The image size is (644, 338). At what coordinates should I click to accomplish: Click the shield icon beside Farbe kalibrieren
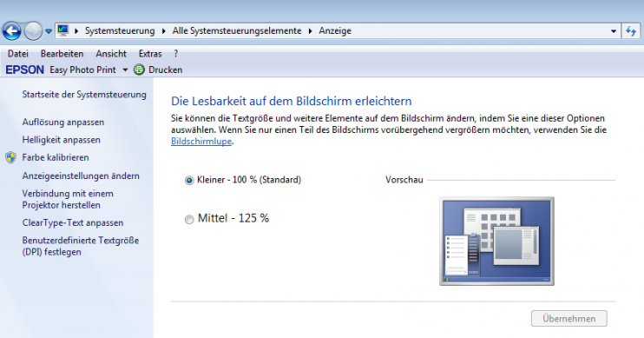(11, 157)
